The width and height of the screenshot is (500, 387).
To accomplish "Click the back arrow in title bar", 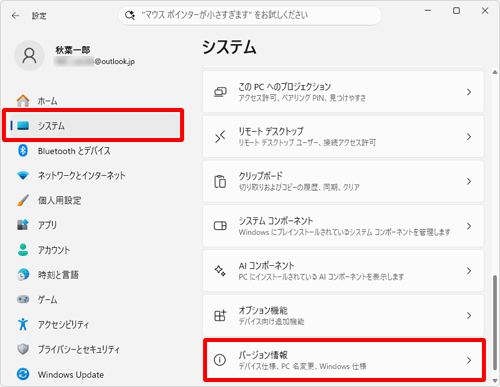I will click(15, 16).
